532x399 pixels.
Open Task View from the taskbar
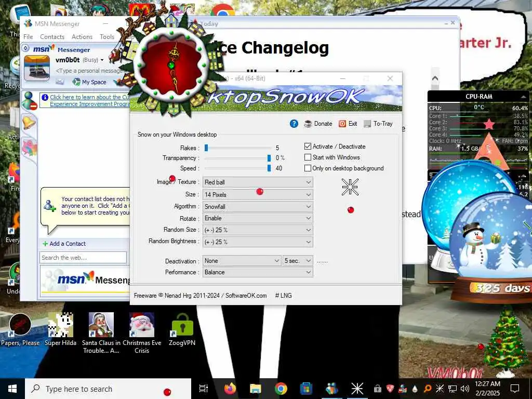click(204, 389)
